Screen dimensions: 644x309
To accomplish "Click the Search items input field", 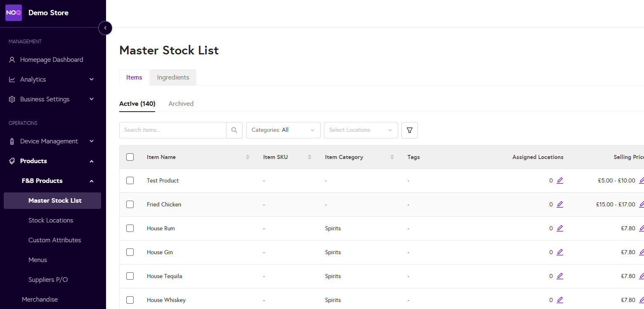I will tap(172, 130).
